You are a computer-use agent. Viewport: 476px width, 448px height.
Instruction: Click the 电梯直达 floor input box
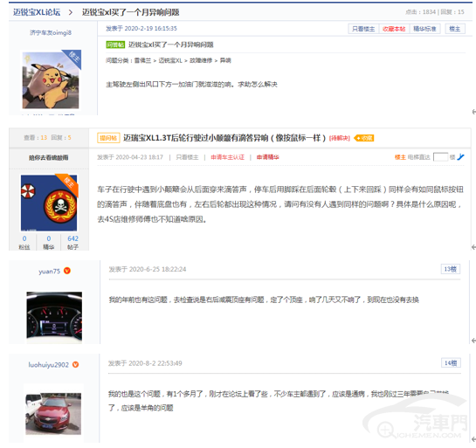pyautogui.click(x=440, y=157)
